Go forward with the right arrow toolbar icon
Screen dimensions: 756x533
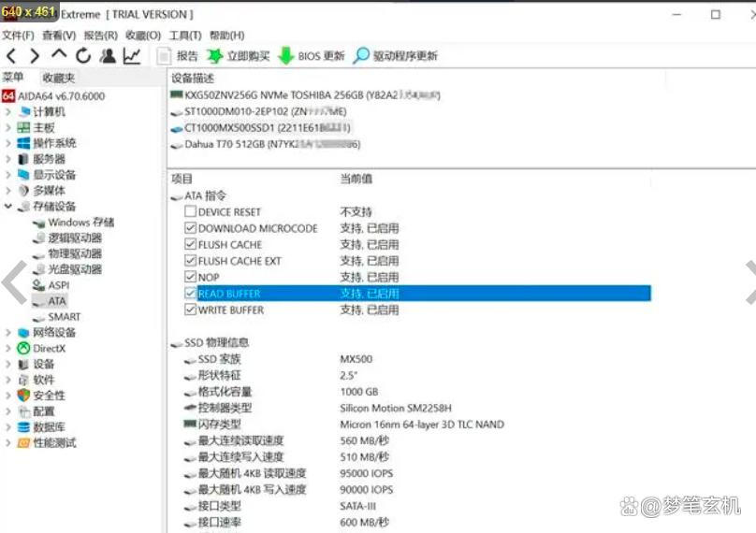point(35,56)
